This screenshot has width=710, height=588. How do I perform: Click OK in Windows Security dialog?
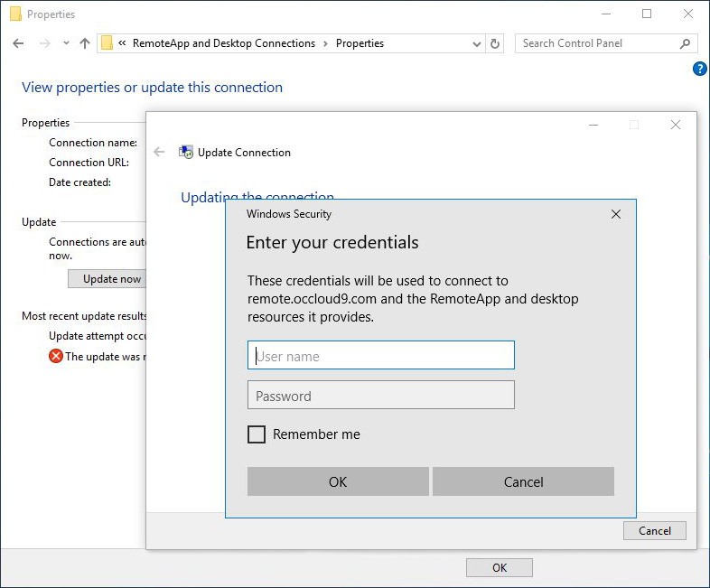click(x=338, y=481)
